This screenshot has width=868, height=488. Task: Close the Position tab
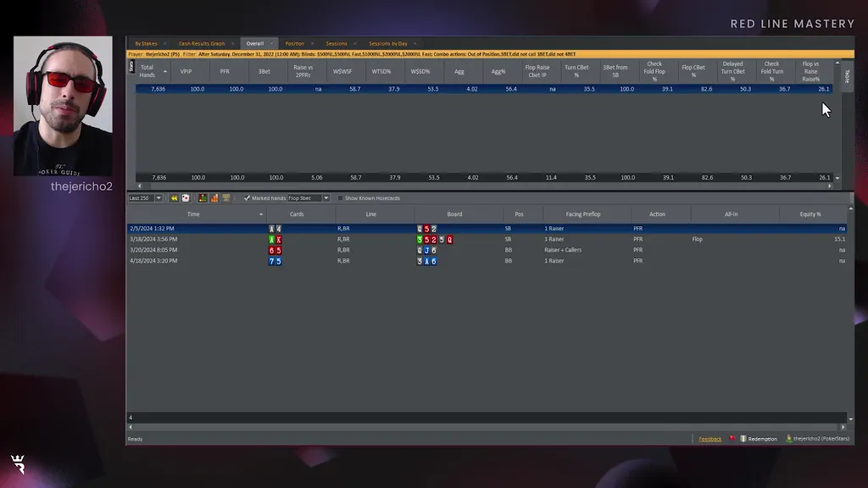312,43
